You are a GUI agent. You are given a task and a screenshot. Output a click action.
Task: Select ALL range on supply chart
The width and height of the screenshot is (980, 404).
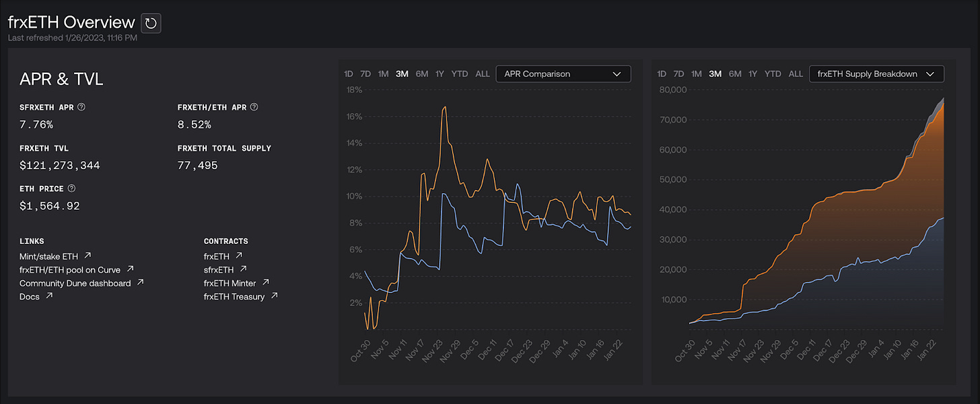[x=796, y=74]
